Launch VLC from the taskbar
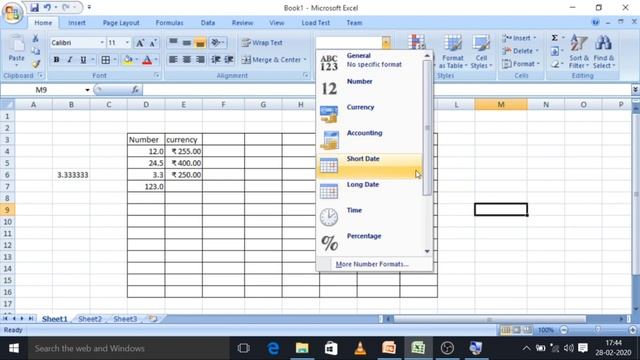 [x=360, y=348]
